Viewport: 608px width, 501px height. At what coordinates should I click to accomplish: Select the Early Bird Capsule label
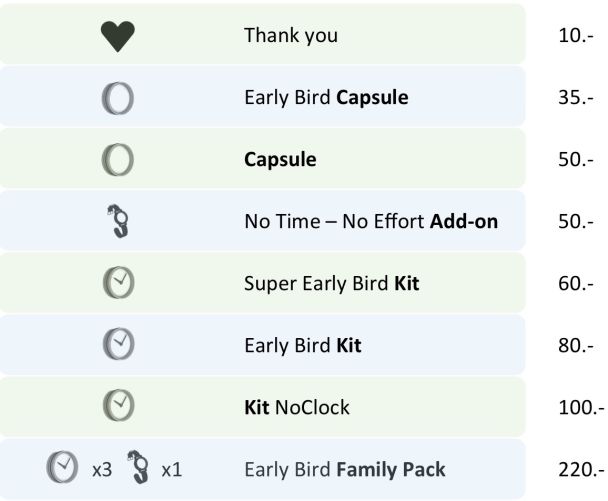[x=326, y=98]
